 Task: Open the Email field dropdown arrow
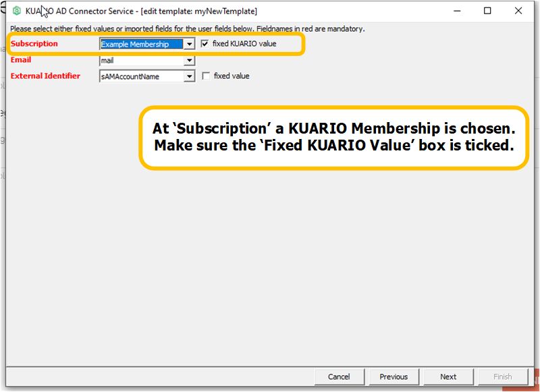pyautogui.click(x=190, y=61)
